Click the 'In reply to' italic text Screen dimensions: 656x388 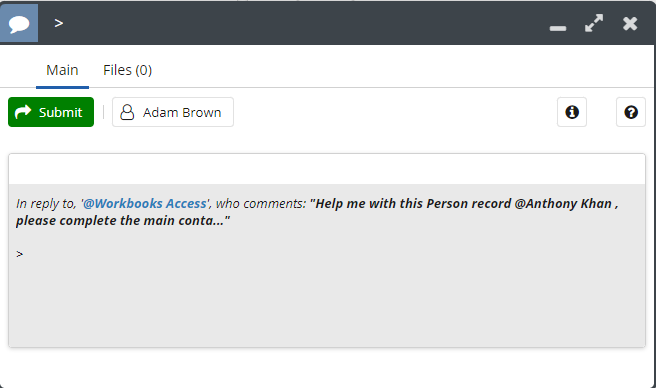point(46,204)
